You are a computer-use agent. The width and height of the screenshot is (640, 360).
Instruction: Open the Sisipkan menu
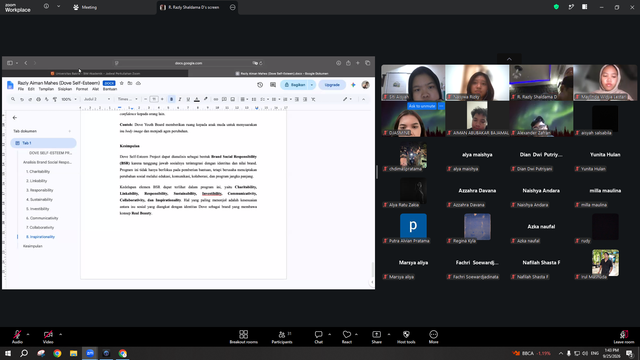click(65, 89)
